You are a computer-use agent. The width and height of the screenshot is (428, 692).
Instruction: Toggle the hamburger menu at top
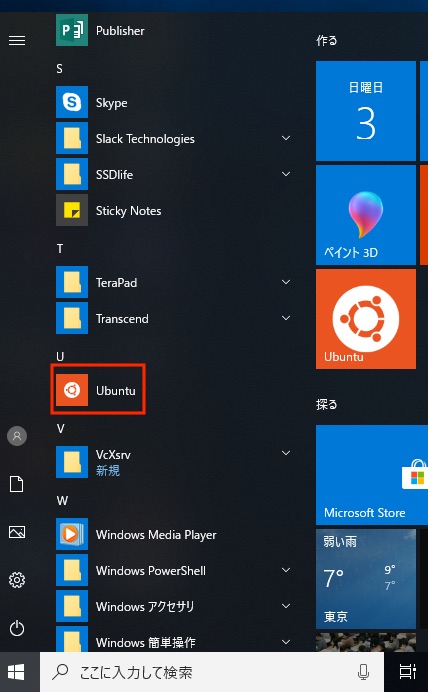[17, 41]
